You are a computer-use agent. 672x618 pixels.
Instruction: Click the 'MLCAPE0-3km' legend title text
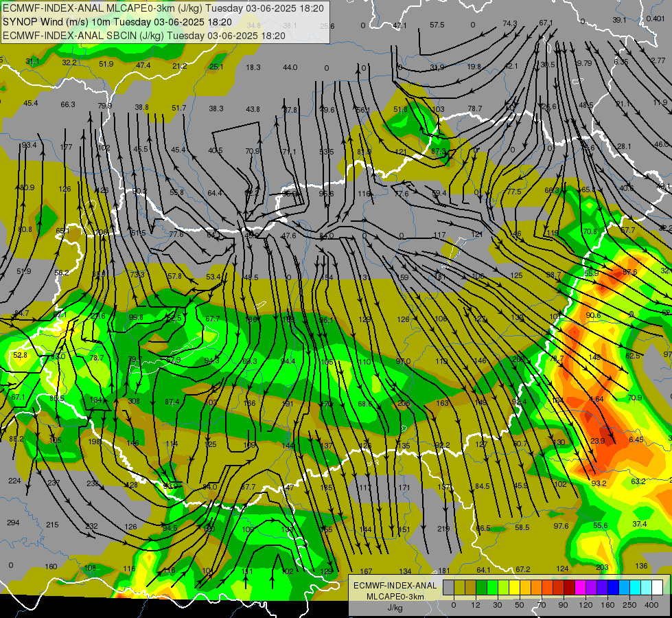(395, 597)
